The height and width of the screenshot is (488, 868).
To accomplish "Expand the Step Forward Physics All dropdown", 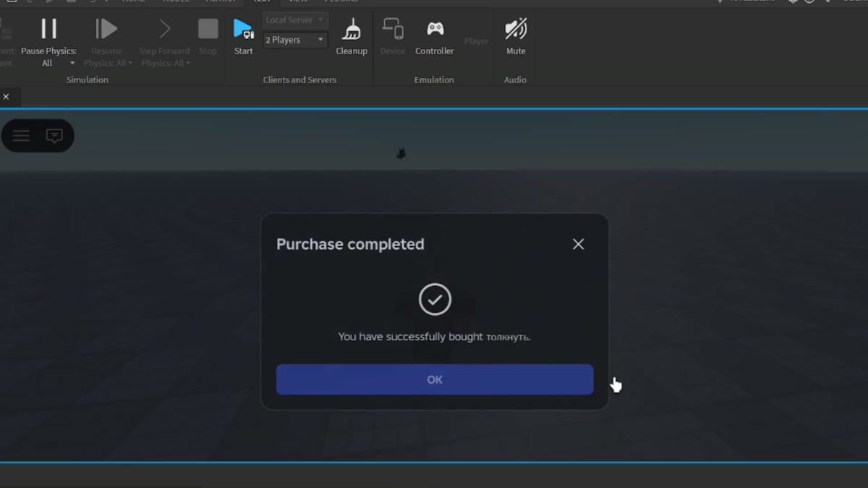I will [x=188, y=64].
